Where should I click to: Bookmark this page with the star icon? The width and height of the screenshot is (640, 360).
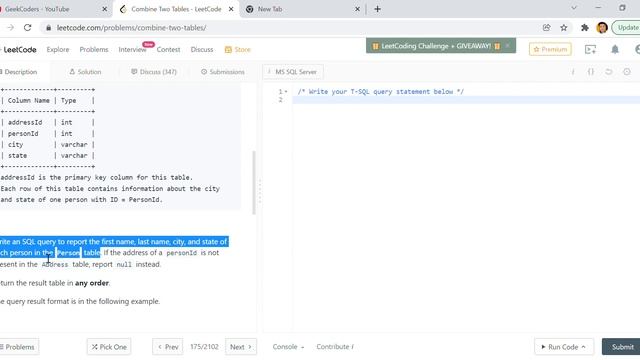[x=564, y=28]
